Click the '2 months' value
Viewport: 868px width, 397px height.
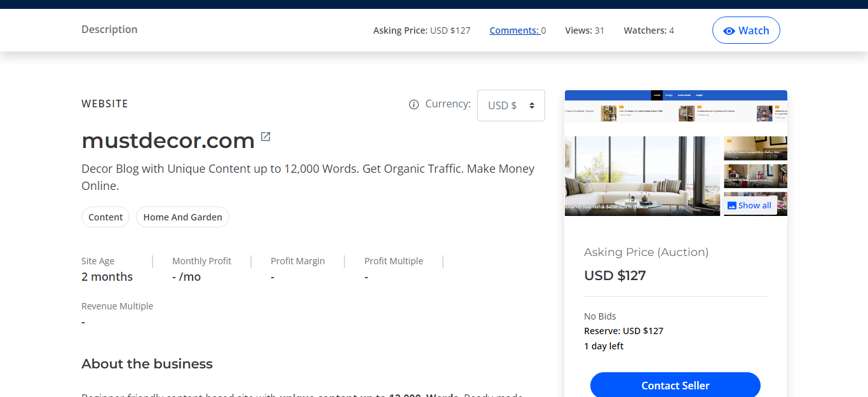pyautogui.click(x=107, y=277)
